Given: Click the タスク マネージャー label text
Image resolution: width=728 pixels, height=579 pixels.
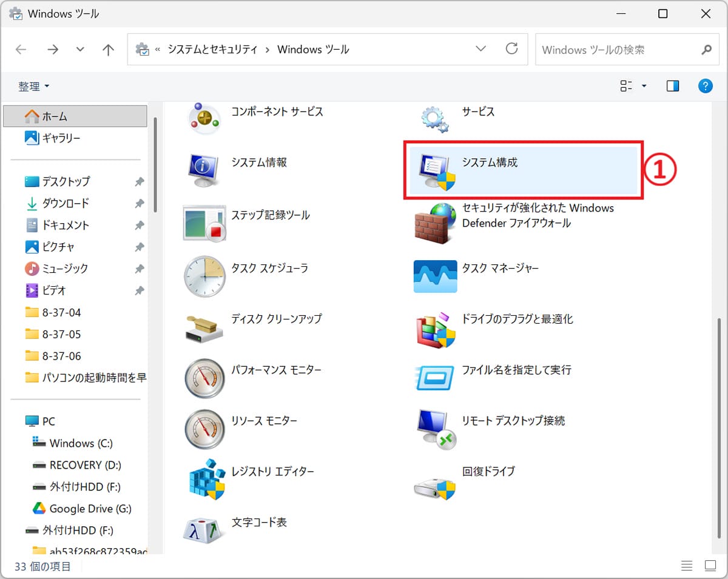Looking at the screenshot, I should [500, 268].
